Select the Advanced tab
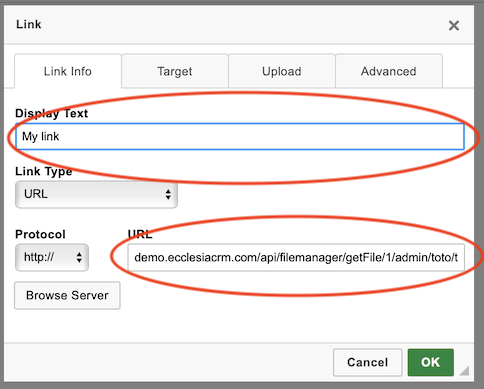Viewport: 484px width, 389px height. pos(389,71)
